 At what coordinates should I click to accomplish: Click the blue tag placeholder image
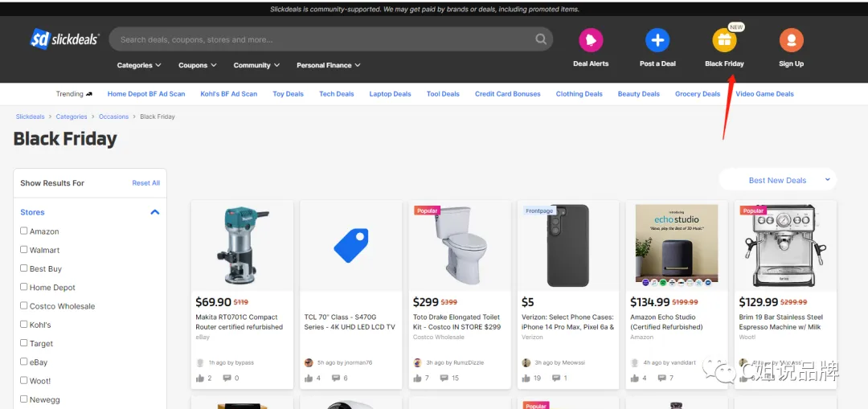(351, 245)
